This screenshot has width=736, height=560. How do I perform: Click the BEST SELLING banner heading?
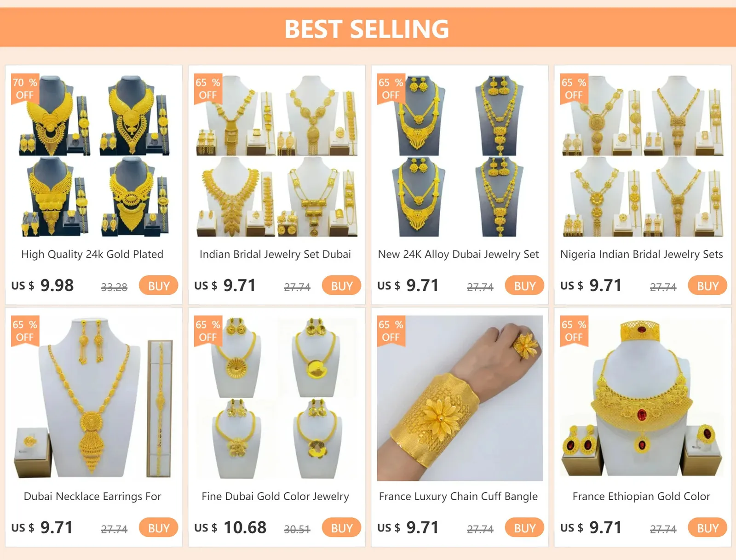[x=367, y=29]
